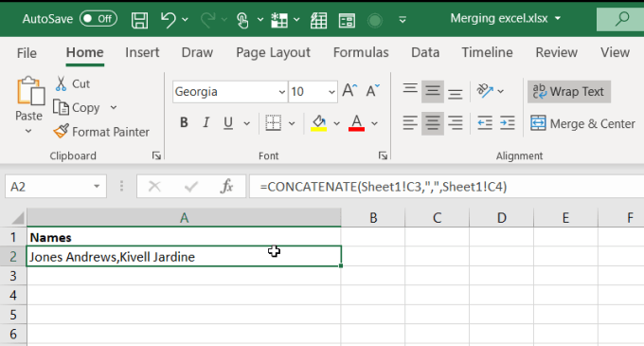This screenshot has width=644, height=346.
Task: Switch to the Draw tab
Action: click(197, 52)
